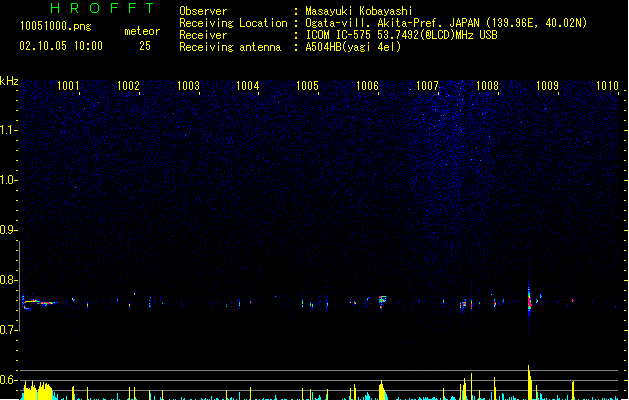Select Ogata-vill. Akita-Pref. JAPAN location text

446,23
